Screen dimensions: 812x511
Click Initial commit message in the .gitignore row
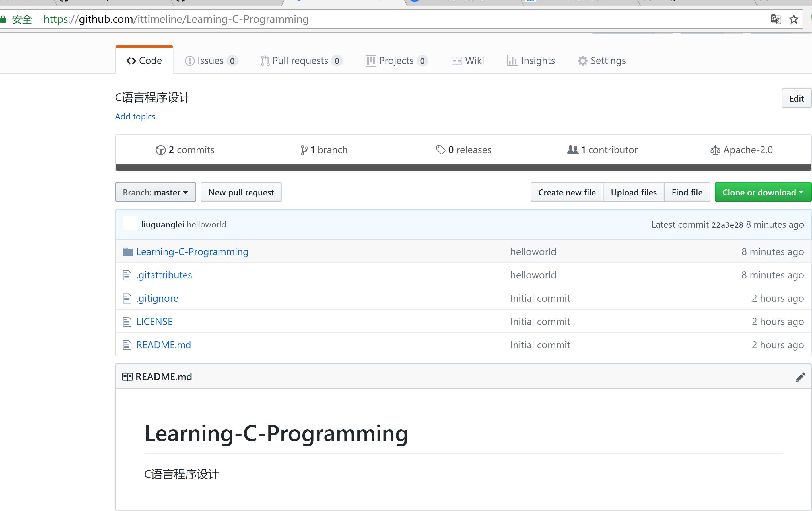(540, 298)
